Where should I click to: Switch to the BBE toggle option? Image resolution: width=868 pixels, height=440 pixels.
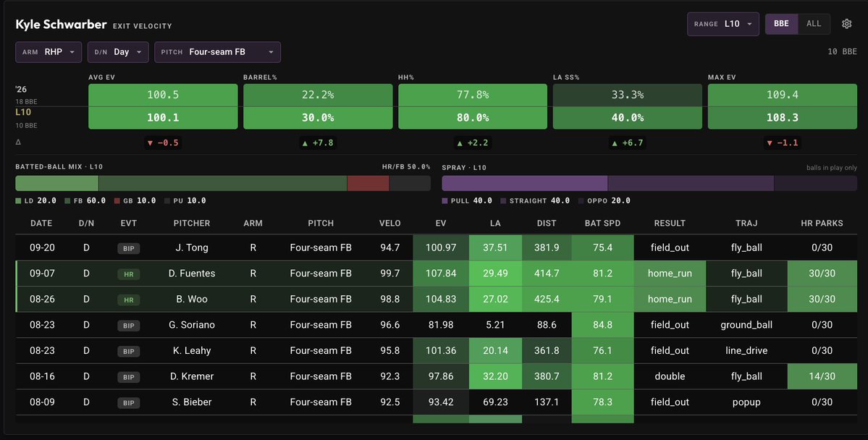click(781, 24)
